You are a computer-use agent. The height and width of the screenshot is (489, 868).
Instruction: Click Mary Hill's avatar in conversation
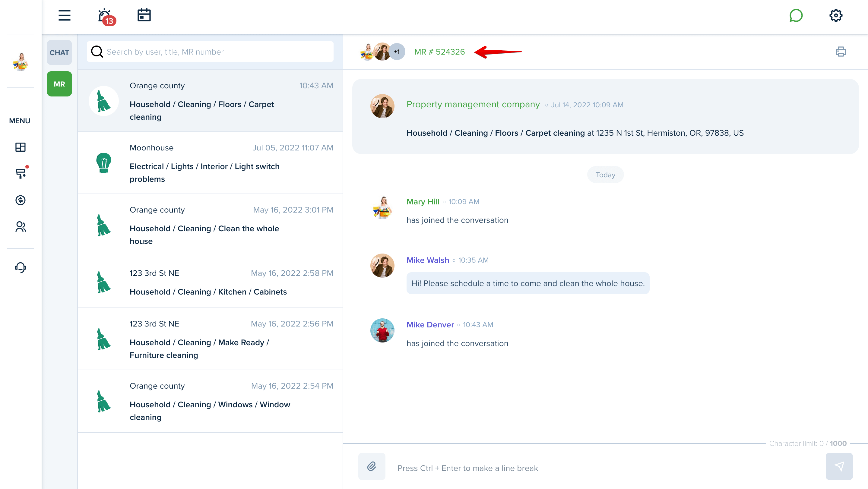click(x=382, y=207)
